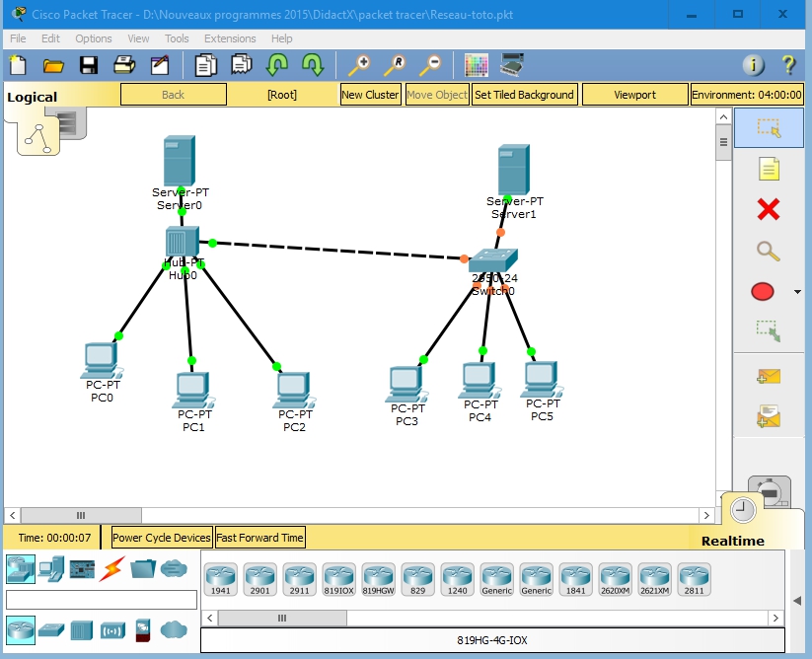The width and height of the screenshot is (812, 659).
Task: Choose the Place Note tool
Action: pos(769,169)
